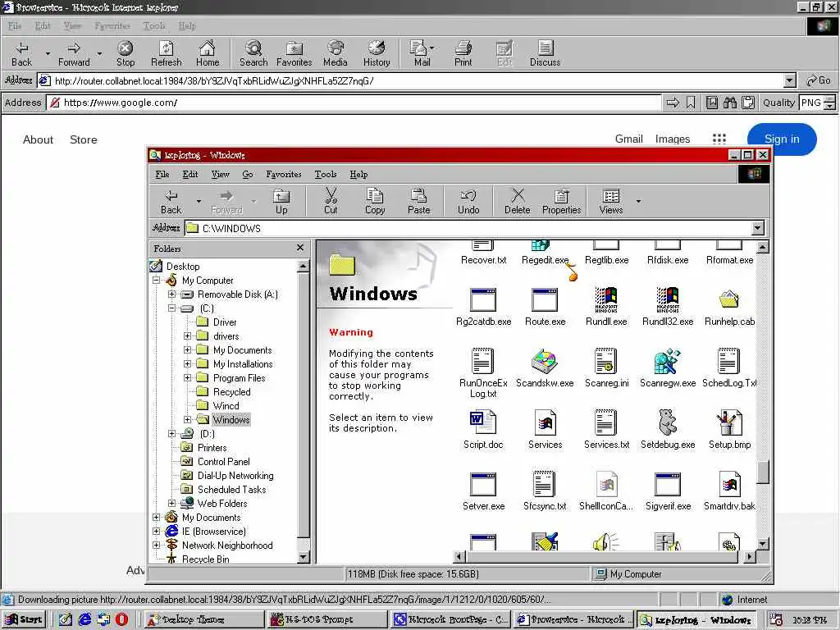Select the Rundll32.exe file icon
The width and height of the screenshot is (840, 630).
point(668,307)
